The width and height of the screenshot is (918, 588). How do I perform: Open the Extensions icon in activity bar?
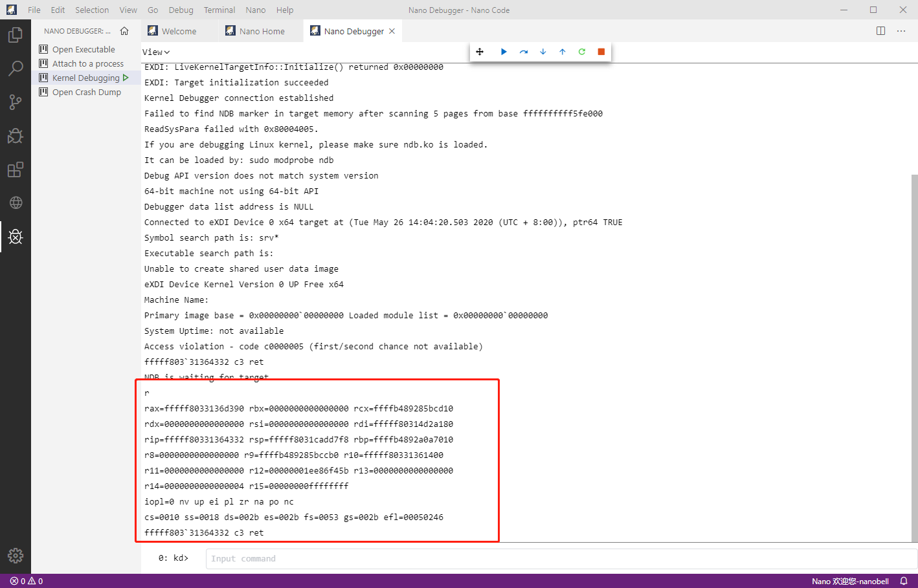[16, 169]
